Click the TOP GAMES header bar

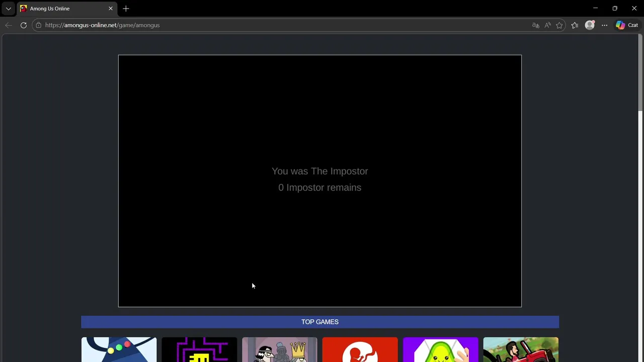tap(320, 322)
